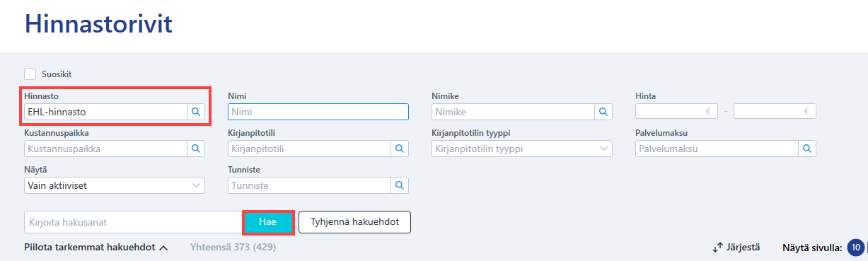Open Tunniste lookup magnifier

click(400, 185)
